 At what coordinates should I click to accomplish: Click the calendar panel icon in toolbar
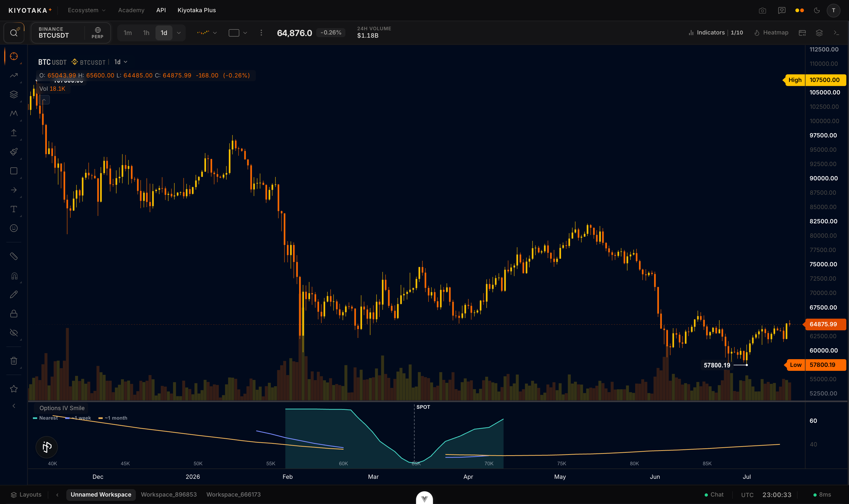pyautogui.click(x=802, y=33)
